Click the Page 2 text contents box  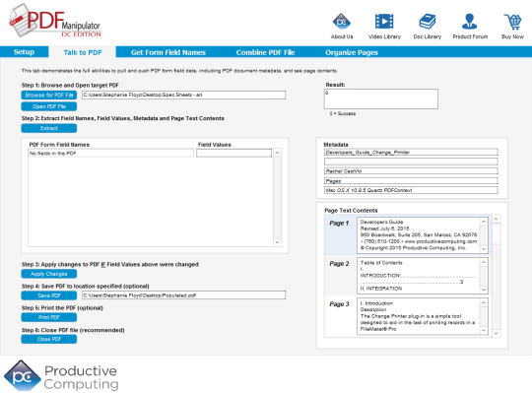tap(419, 276)
